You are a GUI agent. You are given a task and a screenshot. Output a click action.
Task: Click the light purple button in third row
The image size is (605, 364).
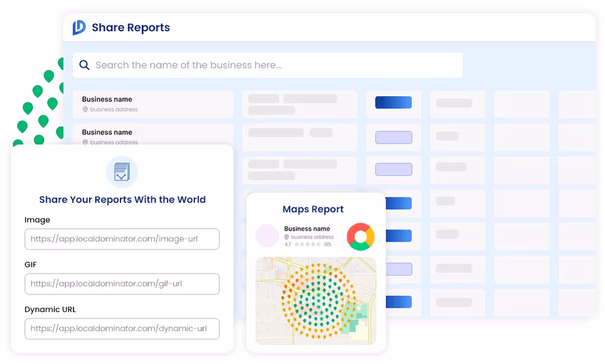(393, 170)
